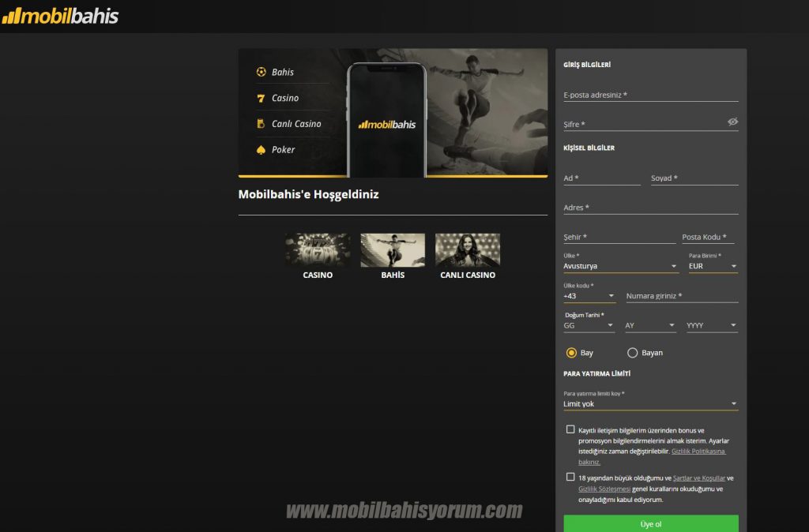This screenshot has width=809, height=532.
Task: Click the seven Casino icon
Action: click(261, 98)
